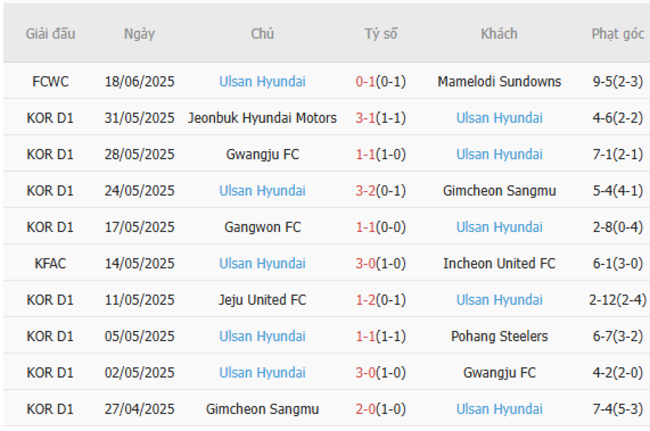Click the "Tỷ số" column header
Viewport: 650px width, 431px height.
pyautogui.click(x=380, y=34)
